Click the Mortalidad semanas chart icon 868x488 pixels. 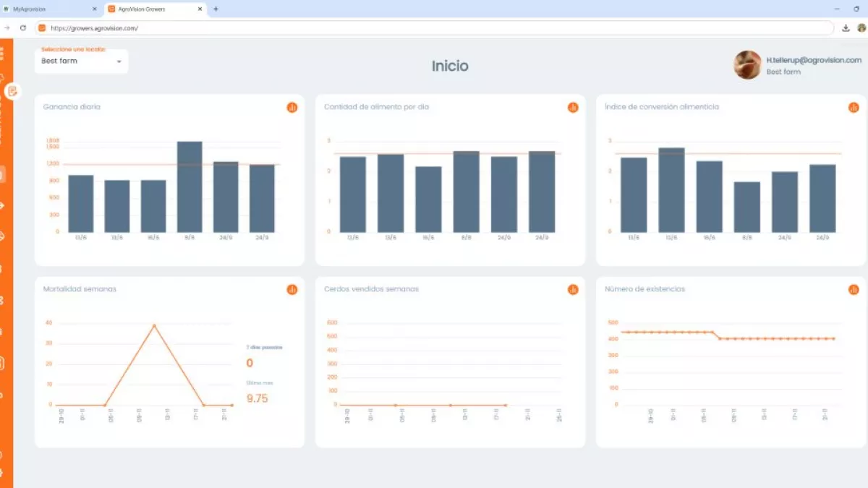[x=292, y=289]
